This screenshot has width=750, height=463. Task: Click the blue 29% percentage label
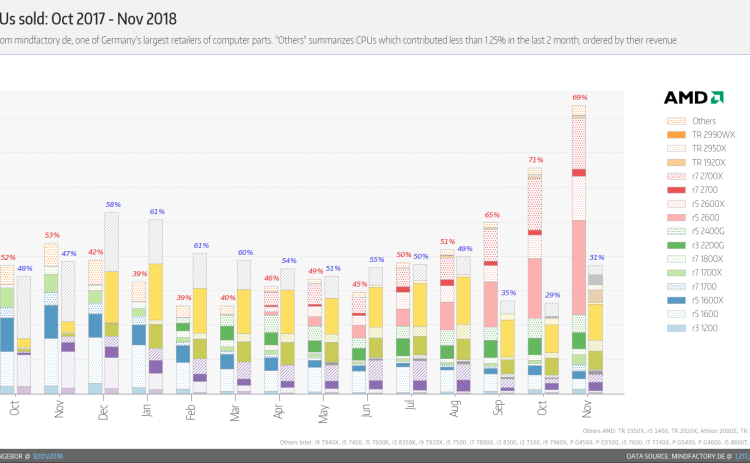pyautogui.click(x=552, y=295)
